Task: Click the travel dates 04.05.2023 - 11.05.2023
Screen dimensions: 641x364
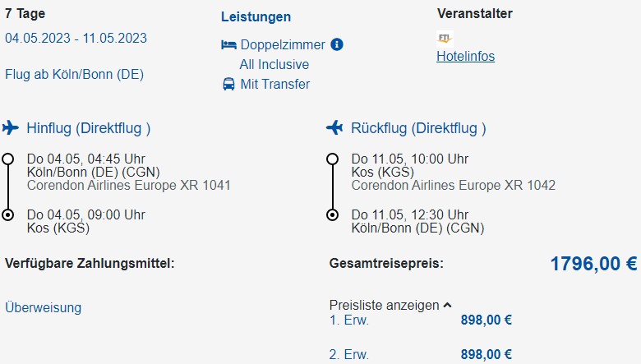Action: pyautogui.click(x=76, y=38)
